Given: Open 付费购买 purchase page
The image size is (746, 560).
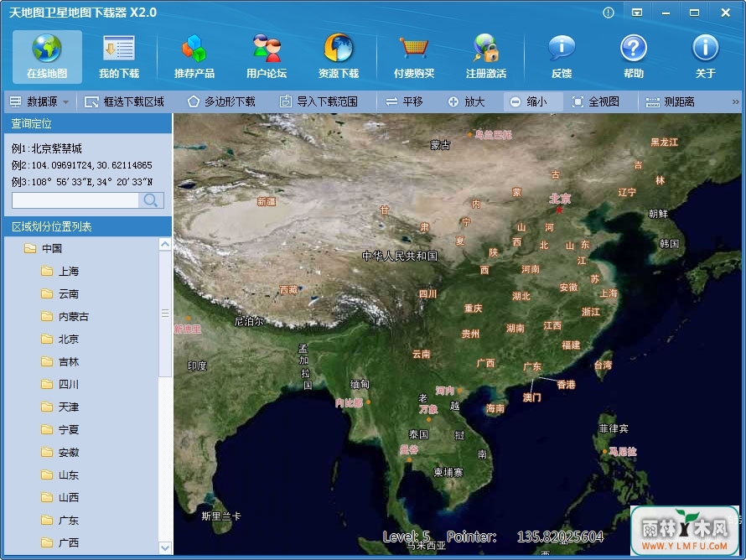Looking at the screenshot, I should [414, 56].
